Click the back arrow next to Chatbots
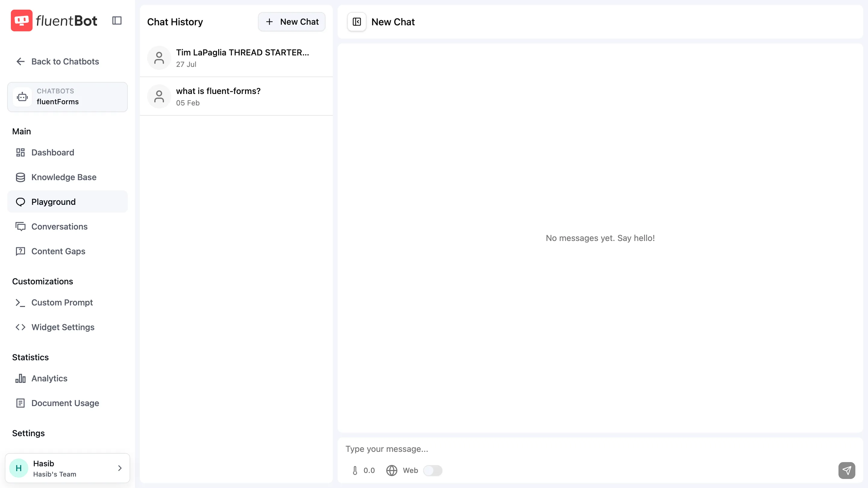Screen dimensions: 868x488 (x=20, y=61)
